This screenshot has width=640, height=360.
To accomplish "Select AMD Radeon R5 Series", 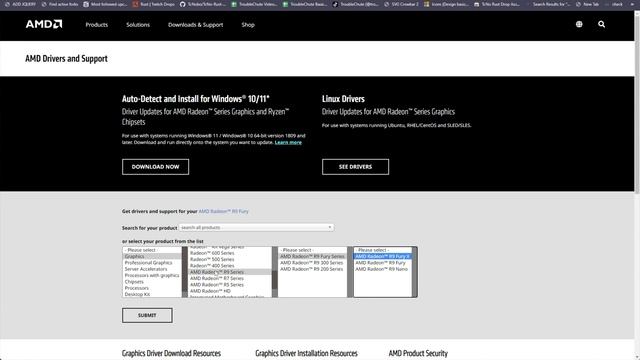I will [229, 284].
